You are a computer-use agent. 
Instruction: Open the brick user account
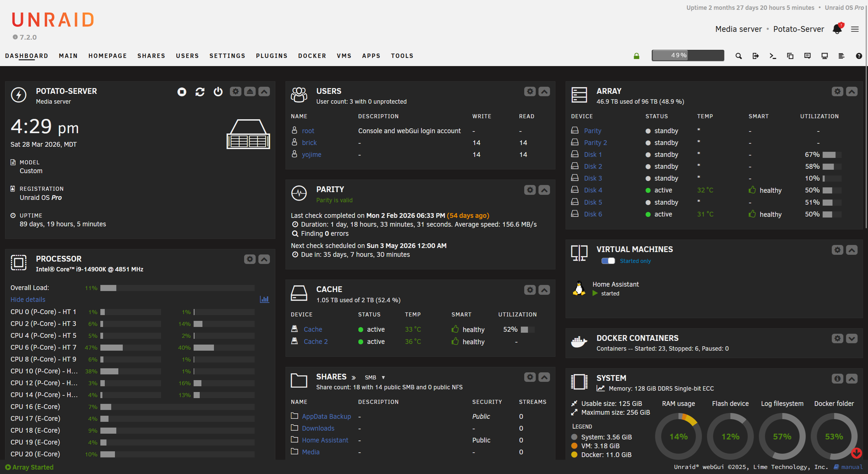coord(309,142)
